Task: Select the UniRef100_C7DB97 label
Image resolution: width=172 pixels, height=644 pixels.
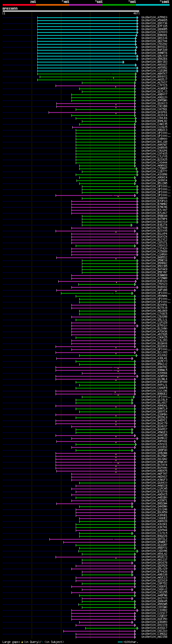Action: (154, 169)
